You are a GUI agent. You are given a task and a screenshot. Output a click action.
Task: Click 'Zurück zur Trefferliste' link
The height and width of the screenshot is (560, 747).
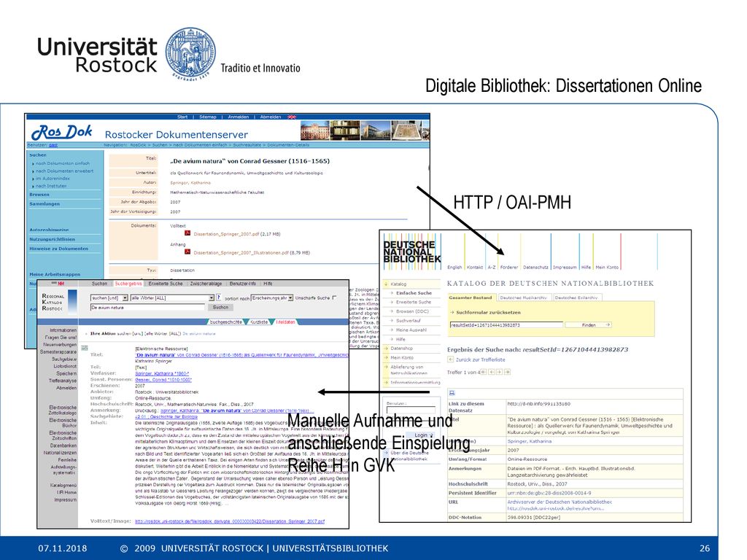point(480,359)
